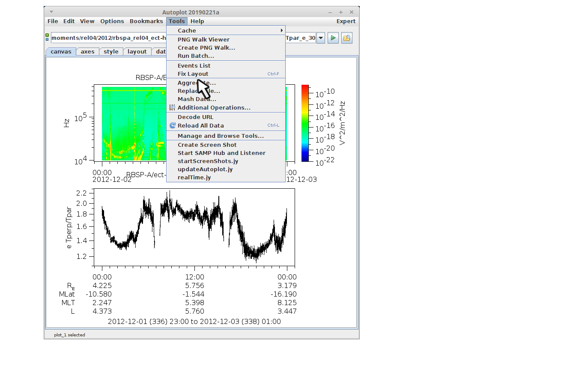This screenshot has width=576, height=392.
Task: Open the address bar recent URIs dropdown
Action: tap(320, 38)
